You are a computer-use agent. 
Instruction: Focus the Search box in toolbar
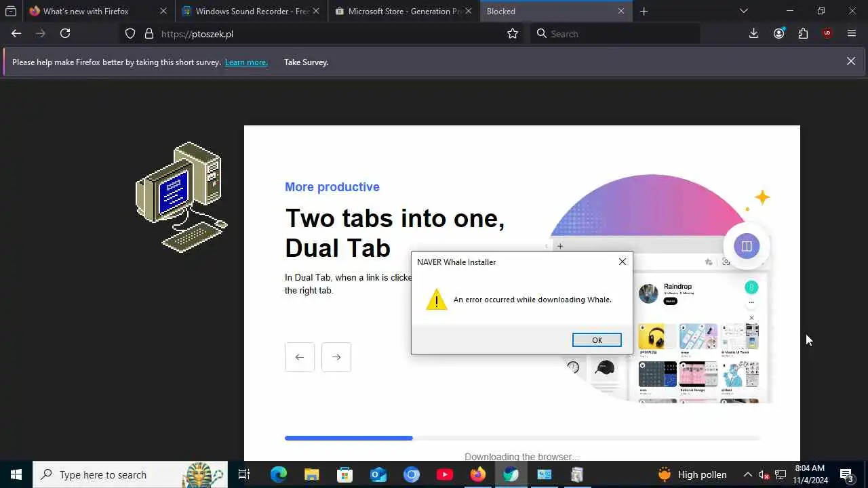click(614, 34)
